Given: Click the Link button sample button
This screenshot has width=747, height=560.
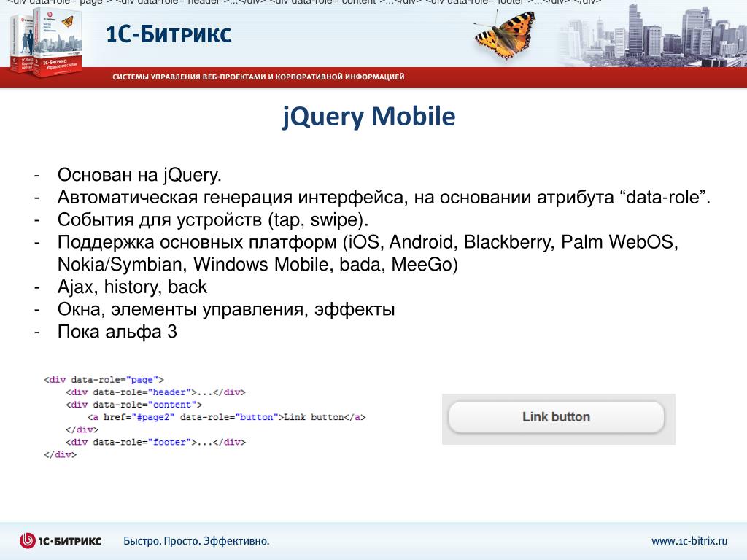Looking at the screenshot, I should click(x=556, y=417).
